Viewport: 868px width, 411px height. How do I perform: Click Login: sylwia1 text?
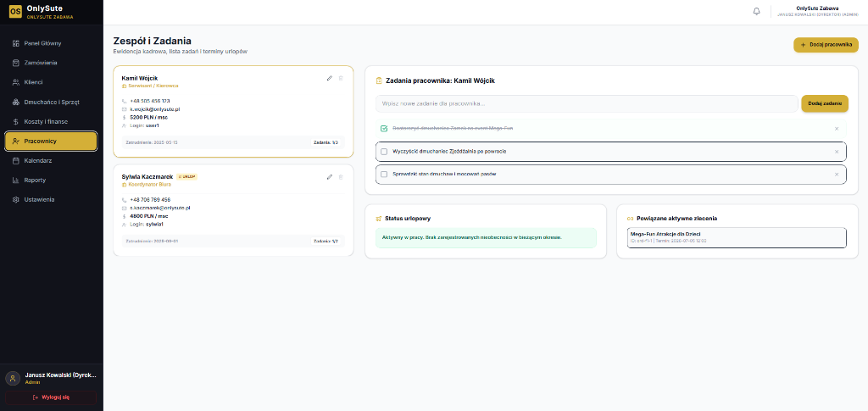point(147,224)
